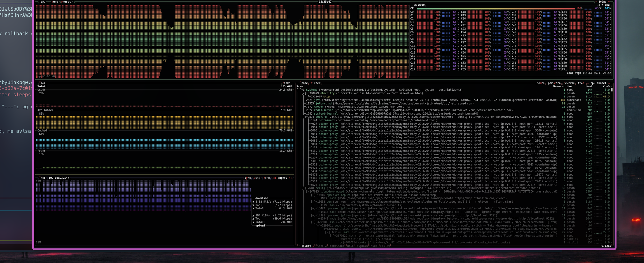
Task: Click 'terminate' in the proc footer
Action: tap(336, 246)
